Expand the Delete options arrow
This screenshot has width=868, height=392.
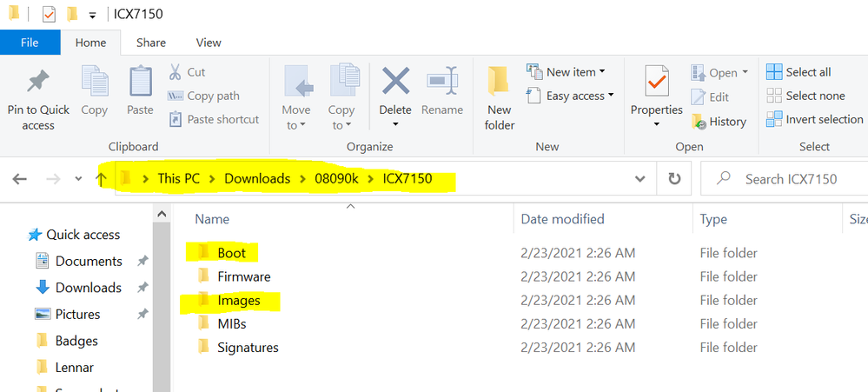click(396, 124)
